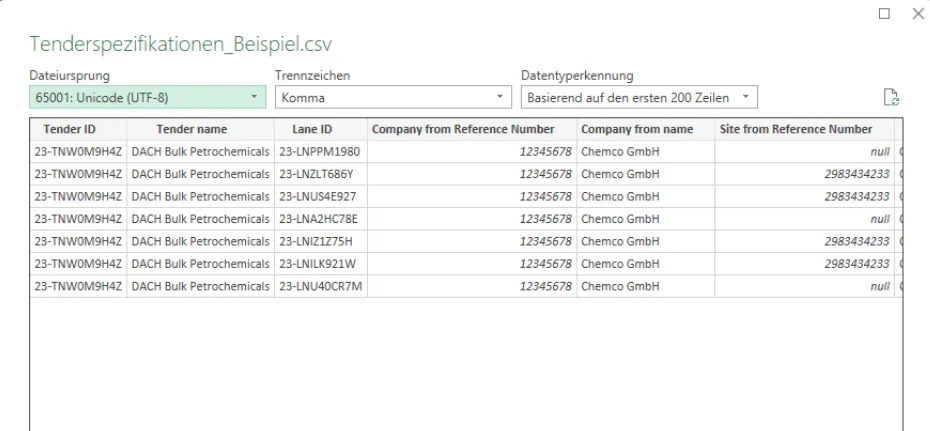Click the cell 23-LNU40CR7M
The image size is (930, 431).
click(x=321, y=286)
